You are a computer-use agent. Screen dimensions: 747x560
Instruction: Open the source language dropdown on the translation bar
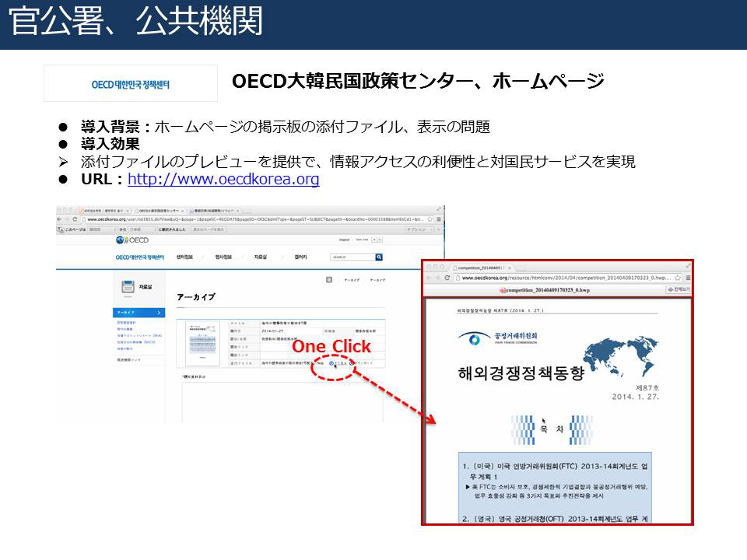coord(101,229)
